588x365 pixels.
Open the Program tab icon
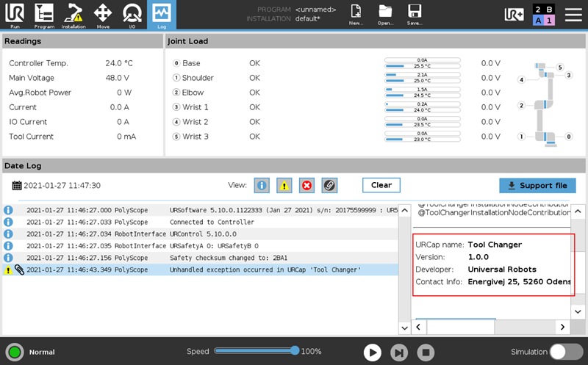44,14
